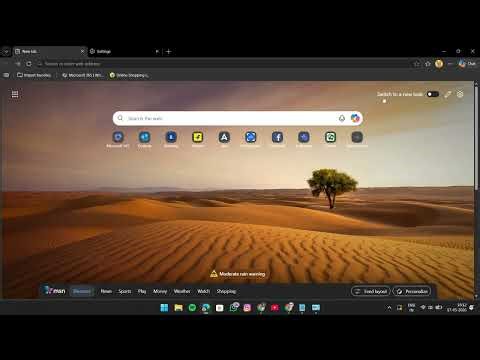Viewport: 480px width, 360px height.
Task: Open the tab actions menu in the title bar
Action: (6, 51)
